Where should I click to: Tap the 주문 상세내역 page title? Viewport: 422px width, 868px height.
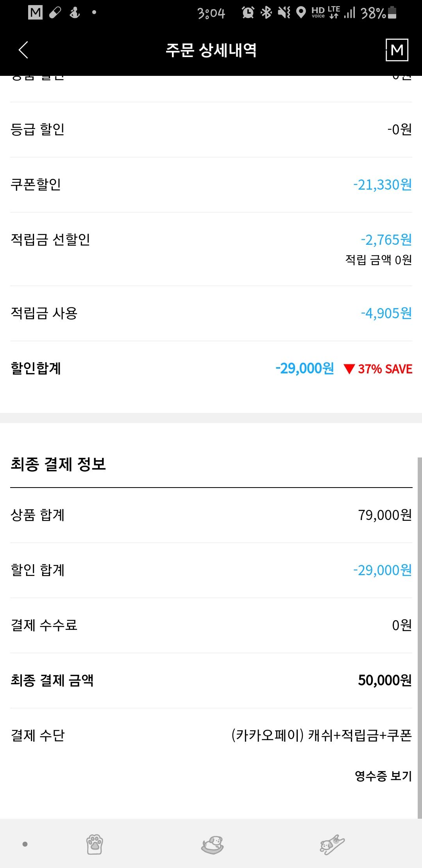(x=211, y=50)
